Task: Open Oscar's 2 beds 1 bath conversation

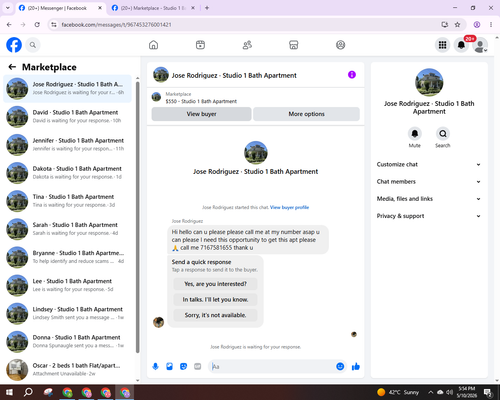Action: pyautogui.click(x=67, y=370)
